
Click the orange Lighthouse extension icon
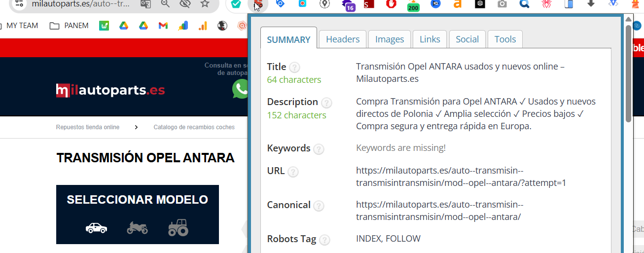(635, 4)
